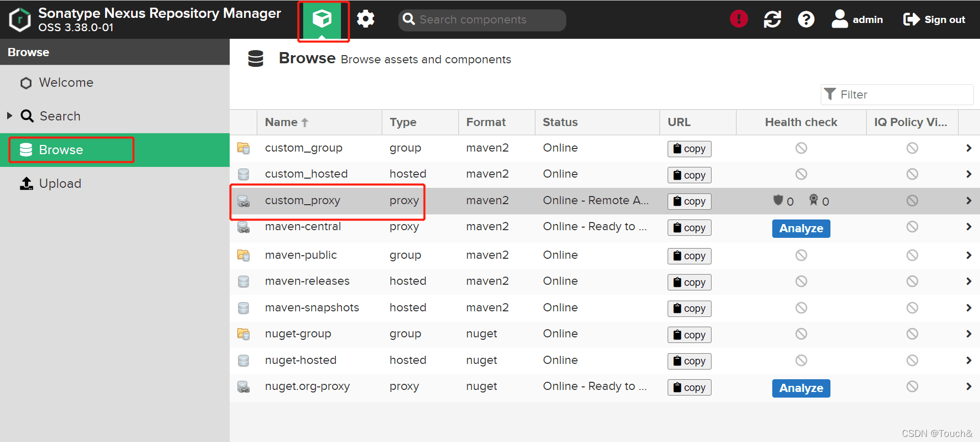Image resolution: width=980 pixels, height=442 pixels.
Task: Copy URL of maven-releases repository
Action: tap(689, 282)
